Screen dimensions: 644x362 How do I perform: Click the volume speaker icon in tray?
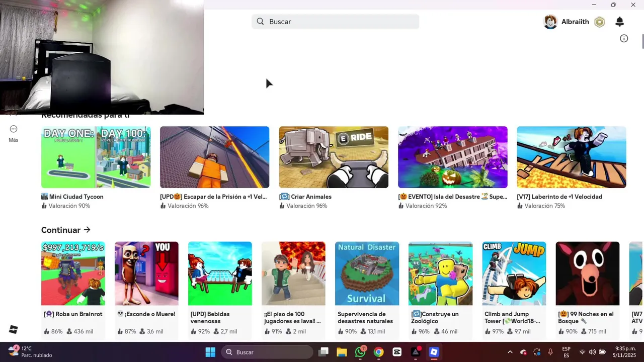[592, 352]
